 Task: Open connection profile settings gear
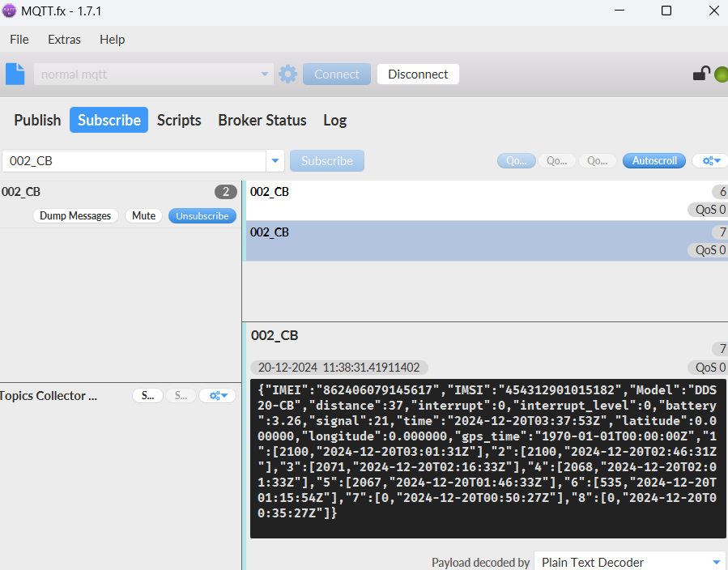click(287, 74)
